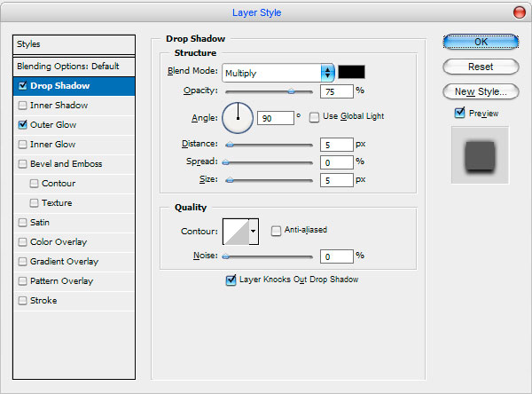Open the Blend Mode dropdown
532x394 pixels.
278,73
